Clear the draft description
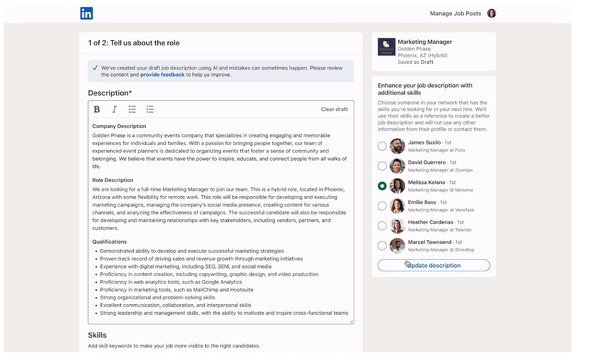Image resolution: width=590 pixels, height=361 pixels. (334, 109)
